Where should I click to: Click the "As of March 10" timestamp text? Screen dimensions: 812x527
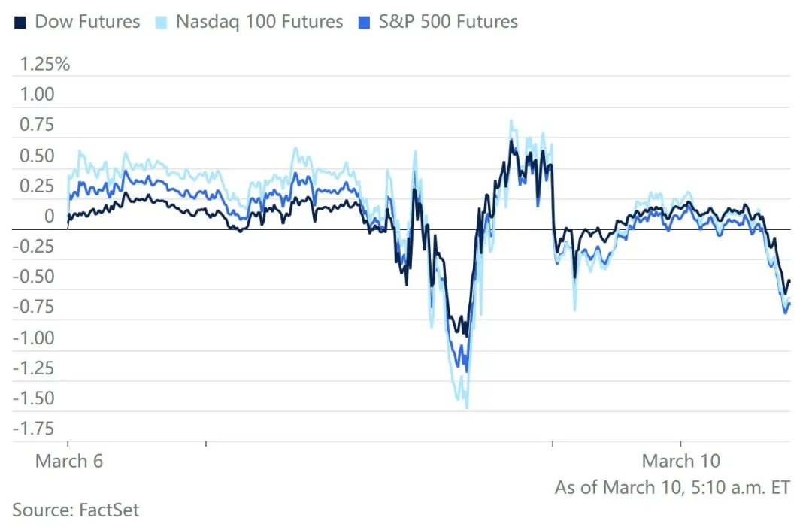point(672,487)
